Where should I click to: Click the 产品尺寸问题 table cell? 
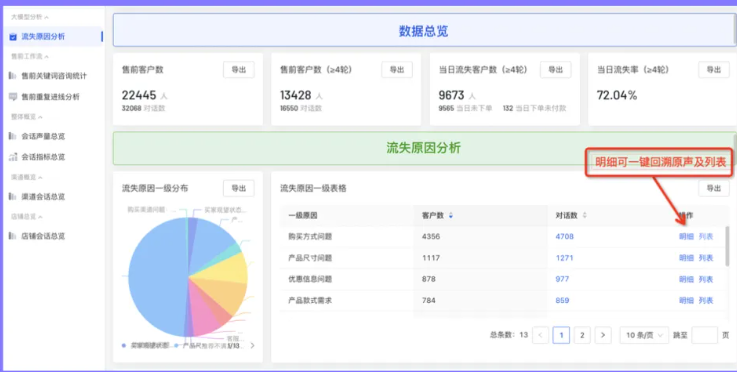[x=310, y=258]
